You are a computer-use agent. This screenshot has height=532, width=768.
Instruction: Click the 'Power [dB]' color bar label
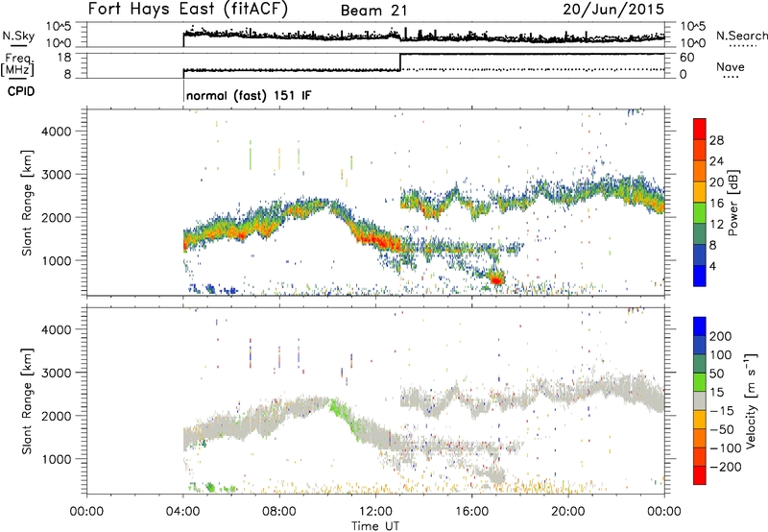click(x=732, y=203)
